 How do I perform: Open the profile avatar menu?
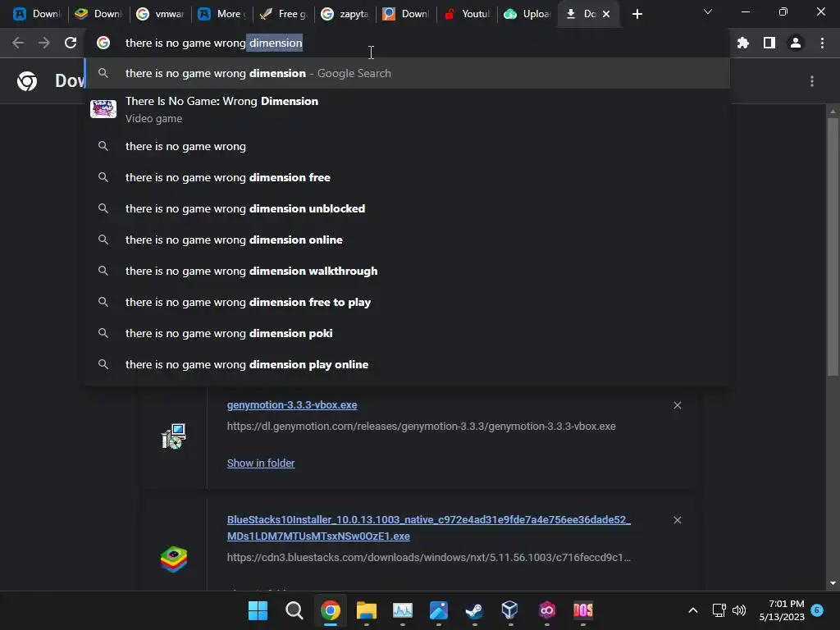(x=796, y=43)
